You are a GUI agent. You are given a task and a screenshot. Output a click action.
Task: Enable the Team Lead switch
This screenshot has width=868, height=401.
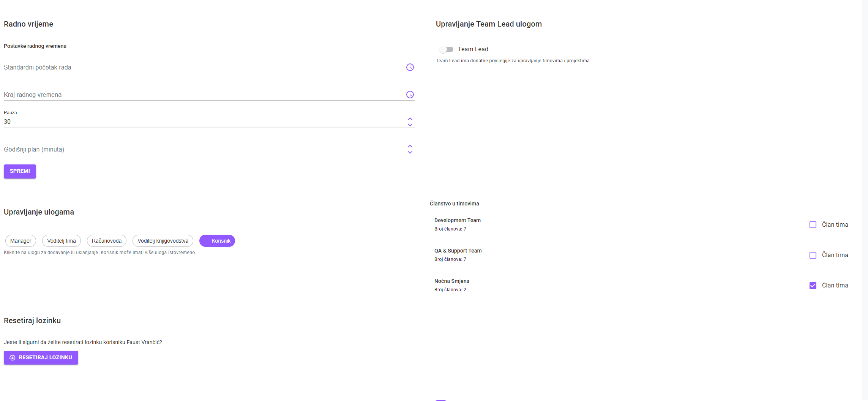446,49
